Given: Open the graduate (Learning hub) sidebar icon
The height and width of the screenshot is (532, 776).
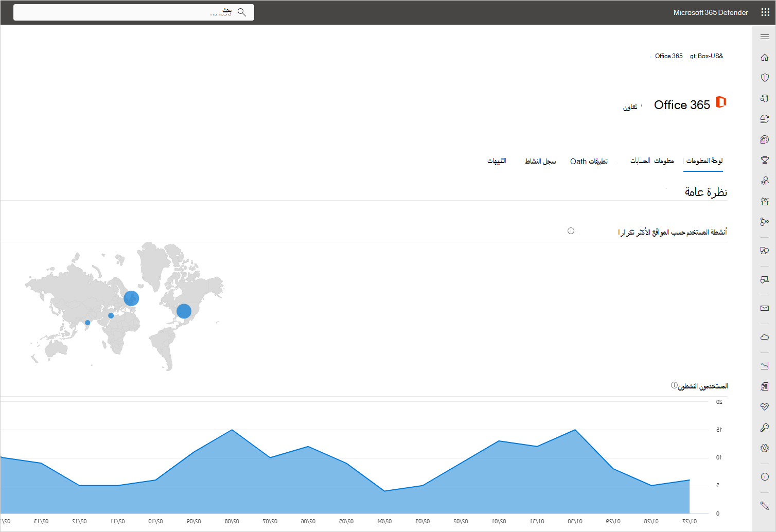Looking at the screenshot, I should [765, 181].
